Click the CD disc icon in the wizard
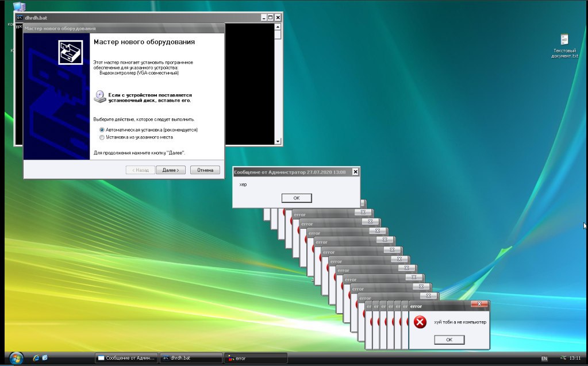588x366 pixels. [x=100, y=97]
